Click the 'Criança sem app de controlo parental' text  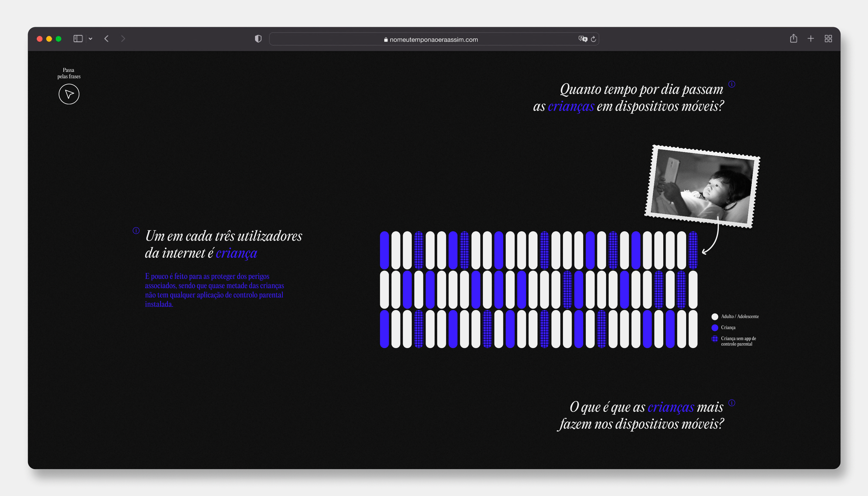(x=738, y=341)
